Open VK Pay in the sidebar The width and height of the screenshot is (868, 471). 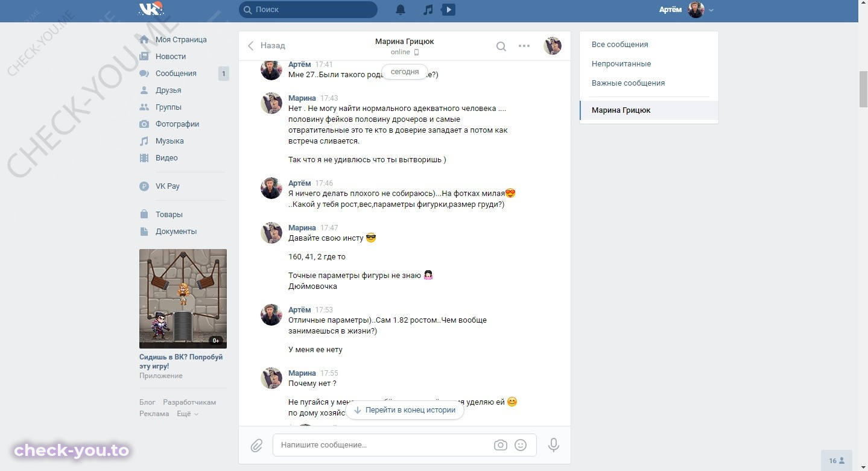(168, 186)
